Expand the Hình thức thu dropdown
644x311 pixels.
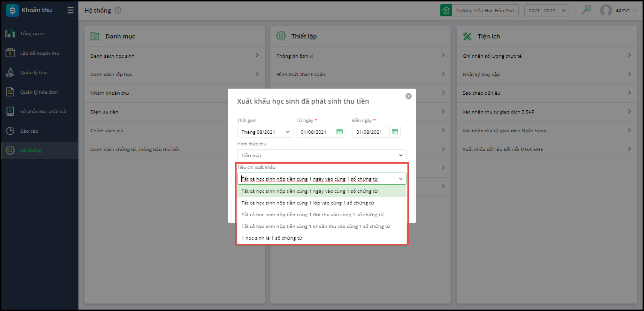[x=322, y=155]
